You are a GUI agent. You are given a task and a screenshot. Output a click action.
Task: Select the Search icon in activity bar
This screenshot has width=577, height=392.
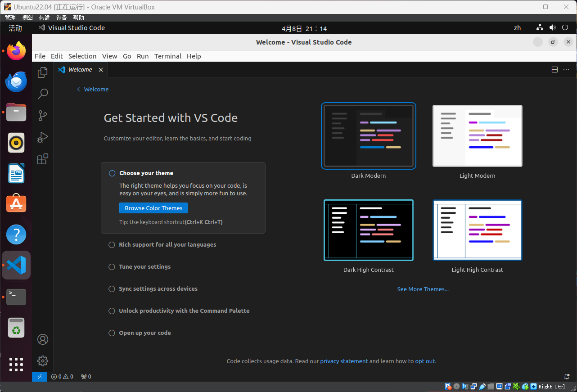42,94
